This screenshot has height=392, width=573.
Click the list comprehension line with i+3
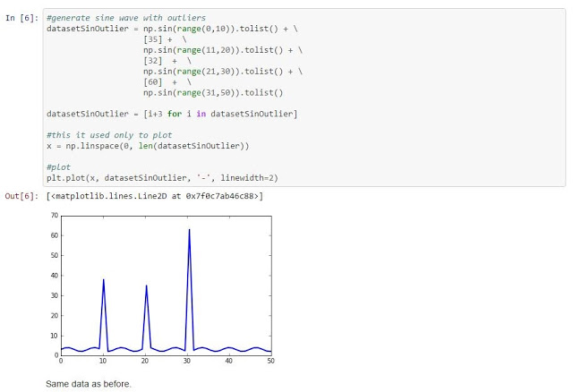click(x=172, y=114)
